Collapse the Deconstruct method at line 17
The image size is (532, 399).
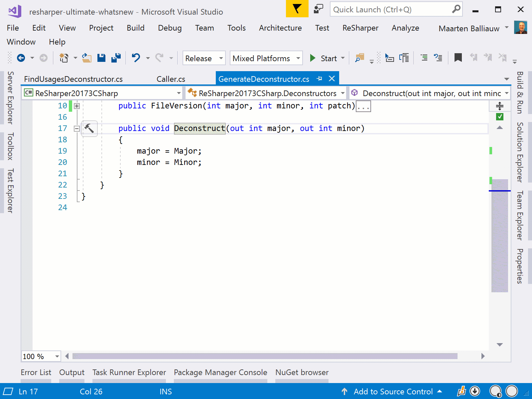(77, 129)
